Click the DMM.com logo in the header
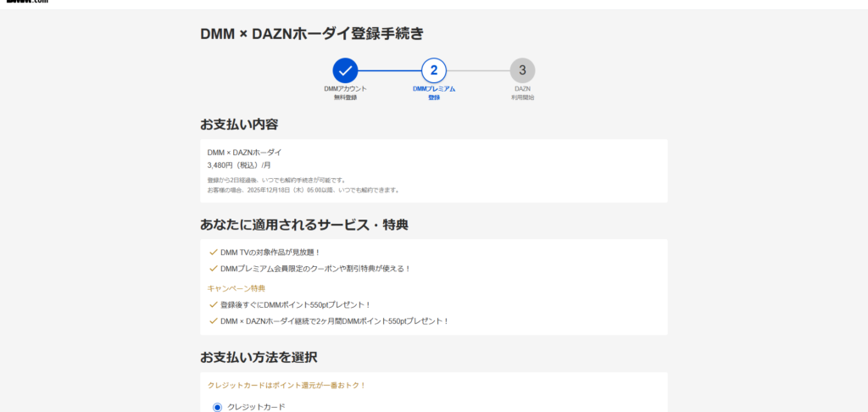 24,3
